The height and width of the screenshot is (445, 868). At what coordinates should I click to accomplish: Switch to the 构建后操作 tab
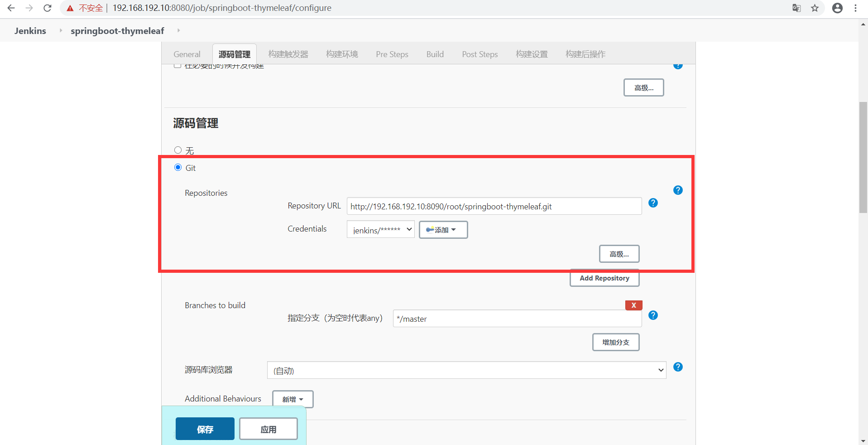(x=585, y=54)
